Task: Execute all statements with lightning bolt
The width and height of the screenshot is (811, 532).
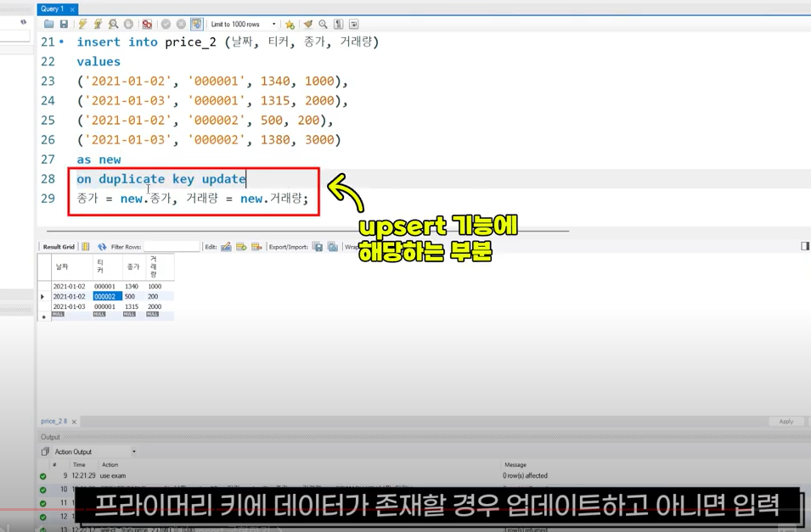Action: pyautogui.click(x=82, y=24)
